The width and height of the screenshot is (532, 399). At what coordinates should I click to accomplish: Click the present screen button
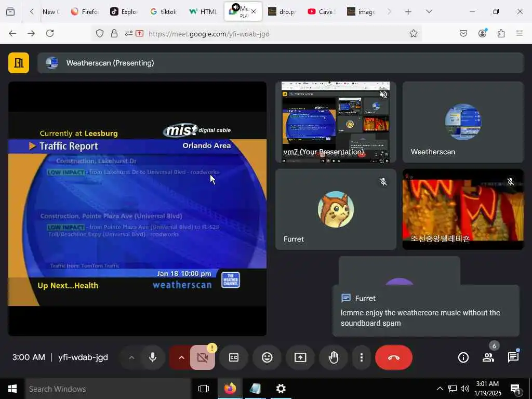click(x=300, y=357)
